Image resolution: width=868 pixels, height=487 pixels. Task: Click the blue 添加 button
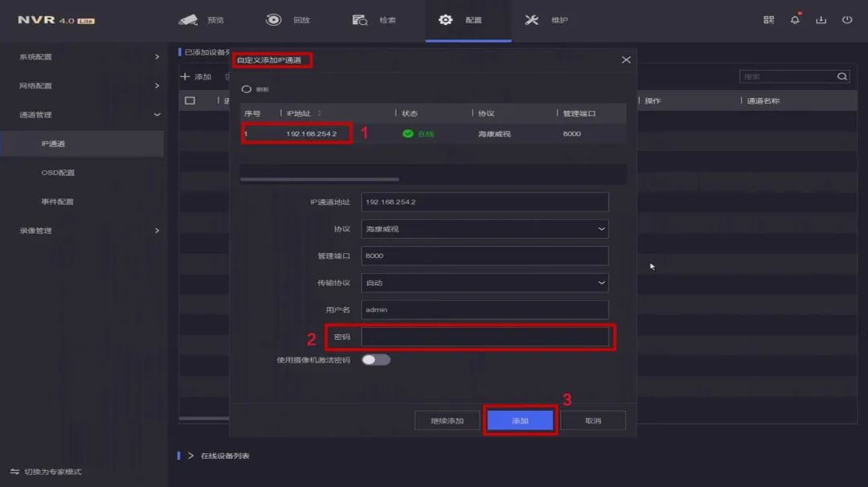coord(520,421)
